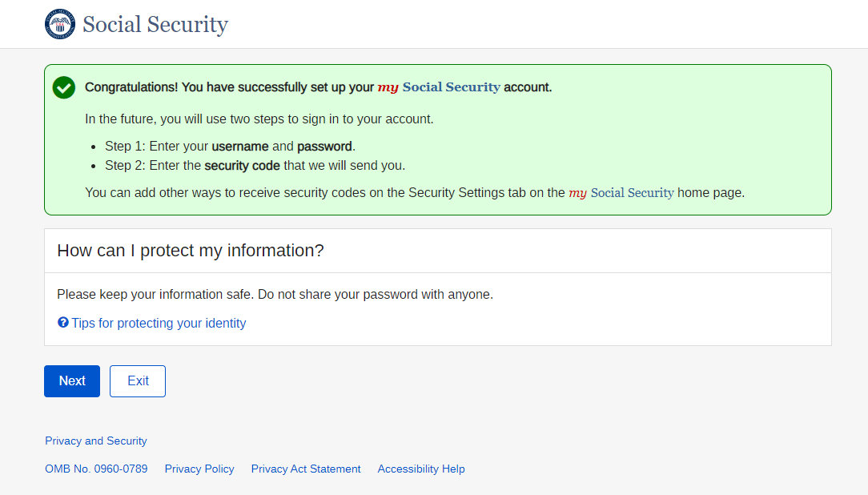Click "my Social Security" logo in the congratulations heading
868x495 pixels.
click(x=439, y=87)
